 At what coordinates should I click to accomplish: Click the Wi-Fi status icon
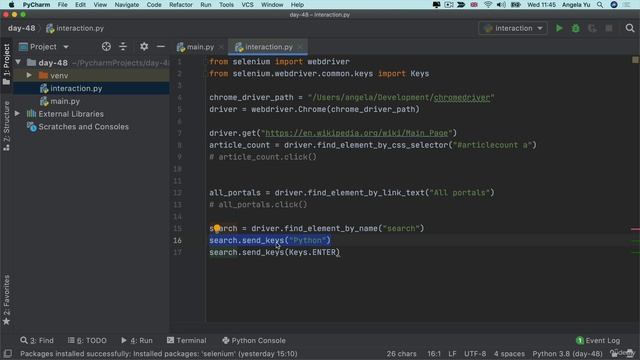(488, 4)
